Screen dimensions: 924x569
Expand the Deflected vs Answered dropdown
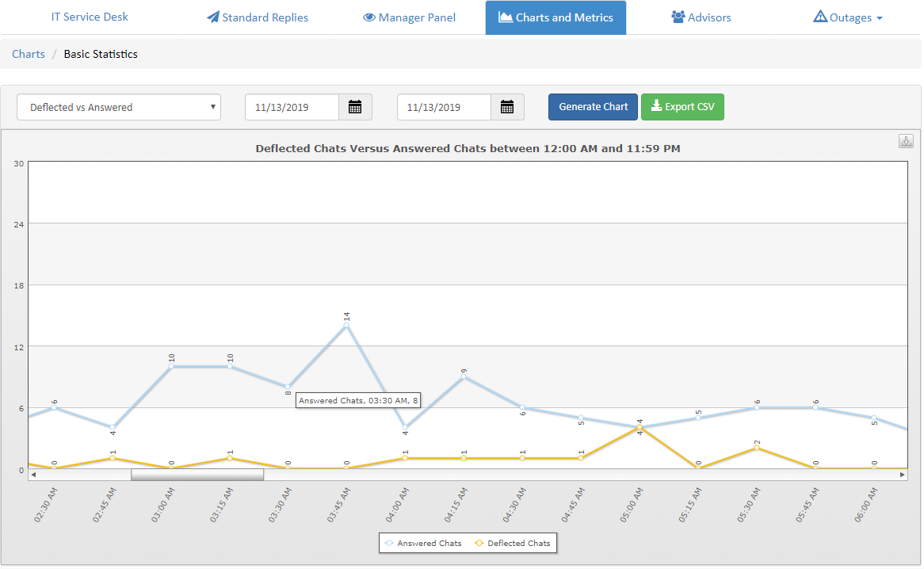click(x=119, y=107)
